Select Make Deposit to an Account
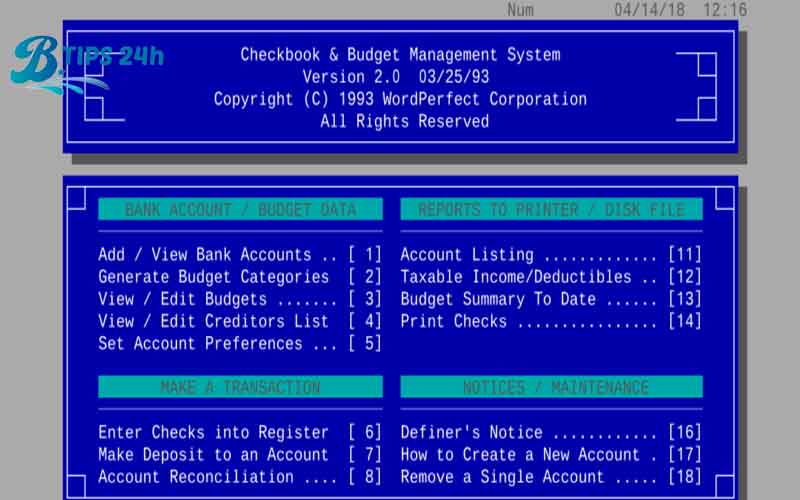The width and height of the screenshot is (800, 500). pyautogui.click(x=240, y=455)
